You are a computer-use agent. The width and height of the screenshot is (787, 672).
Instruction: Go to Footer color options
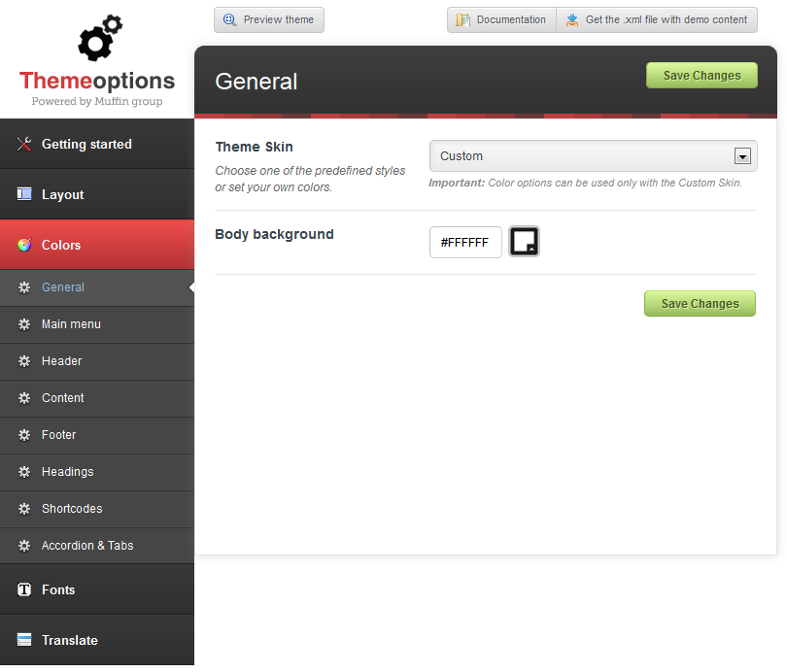pyautogui.click(x=59, y=435)
